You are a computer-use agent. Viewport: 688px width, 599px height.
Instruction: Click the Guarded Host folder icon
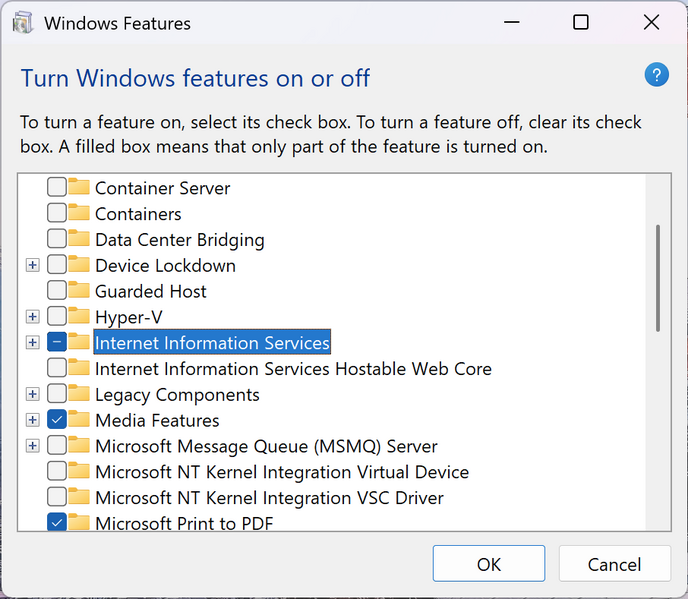(79, 291)
